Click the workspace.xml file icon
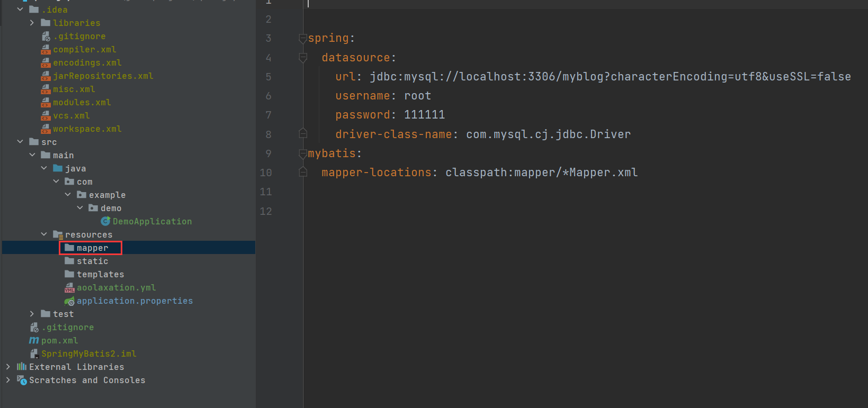868x408 pixels. [x=46, y=129]
